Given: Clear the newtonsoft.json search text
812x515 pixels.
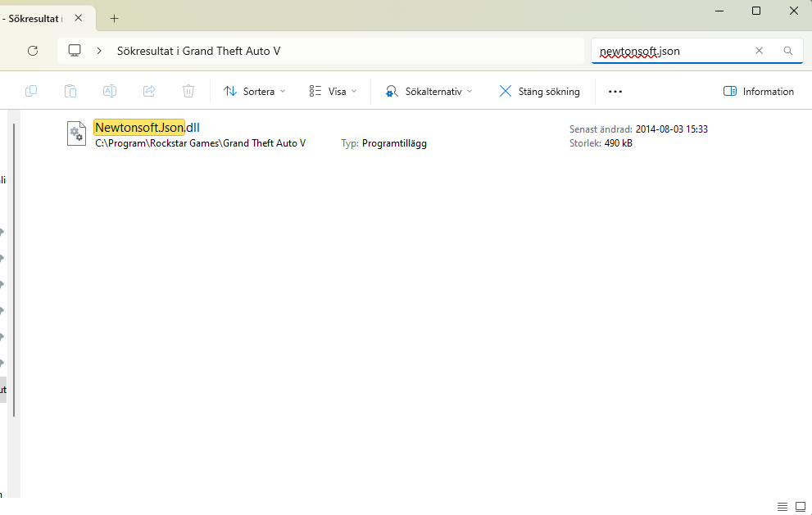Looking at the screenshot, I should pos(759,51).
